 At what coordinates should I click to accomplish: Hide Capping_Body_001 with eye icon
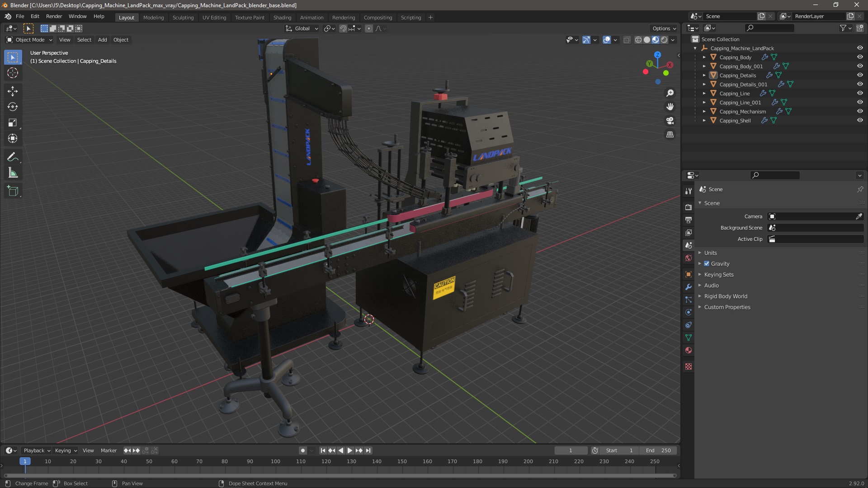pyautogui.click(x=860, y=66)
